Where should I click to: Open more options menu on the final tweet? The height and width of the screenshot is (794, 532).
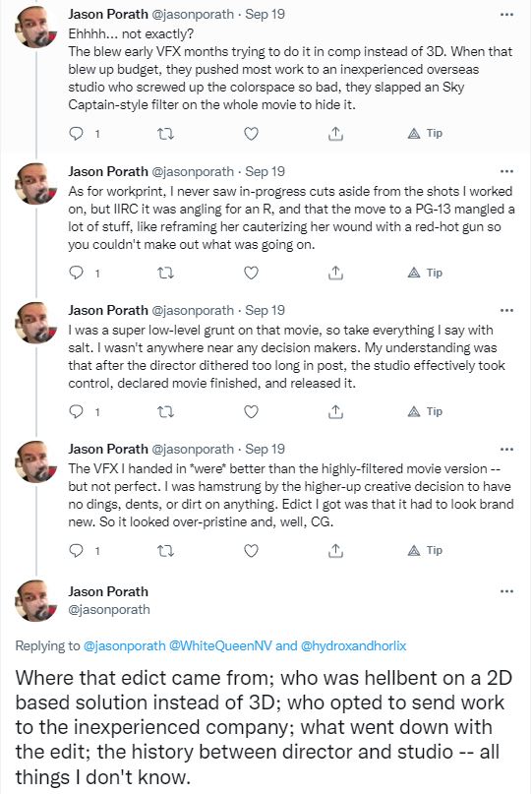(x=506, y=591)
